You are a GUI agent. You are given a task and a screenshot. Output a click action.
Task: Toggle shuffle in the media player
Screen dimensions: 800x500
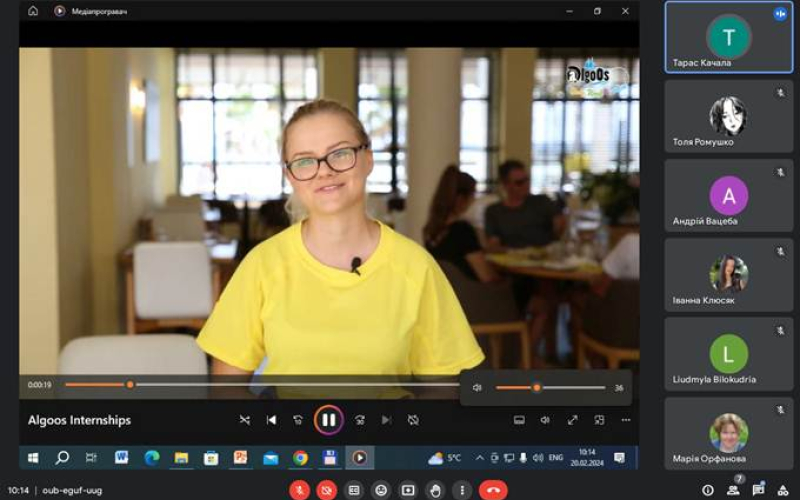coord(245,420)
